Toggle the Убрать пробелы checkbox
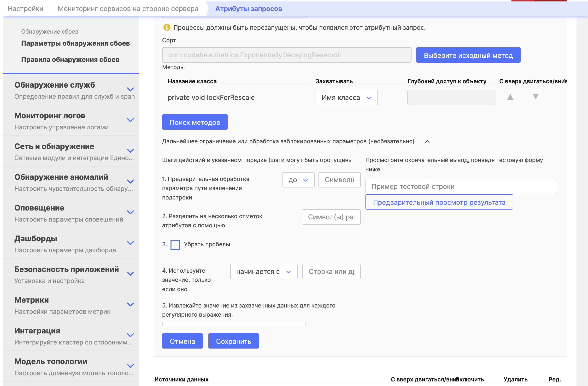This screenshot has width=588, height=386. point(175,245)
